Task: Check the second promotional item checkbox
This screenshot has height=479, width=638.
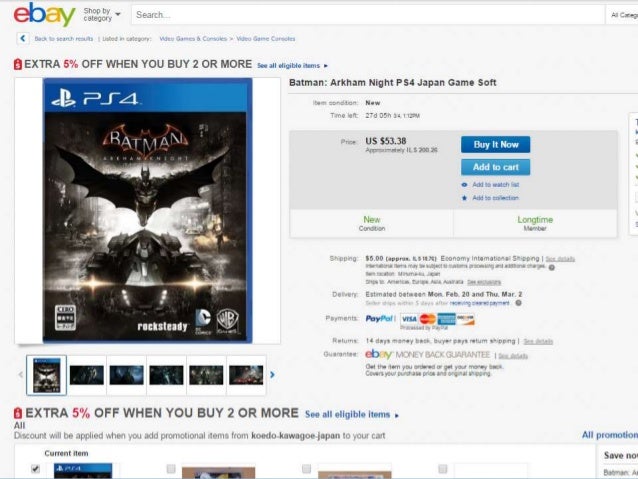Action: [x=171, y=469]
